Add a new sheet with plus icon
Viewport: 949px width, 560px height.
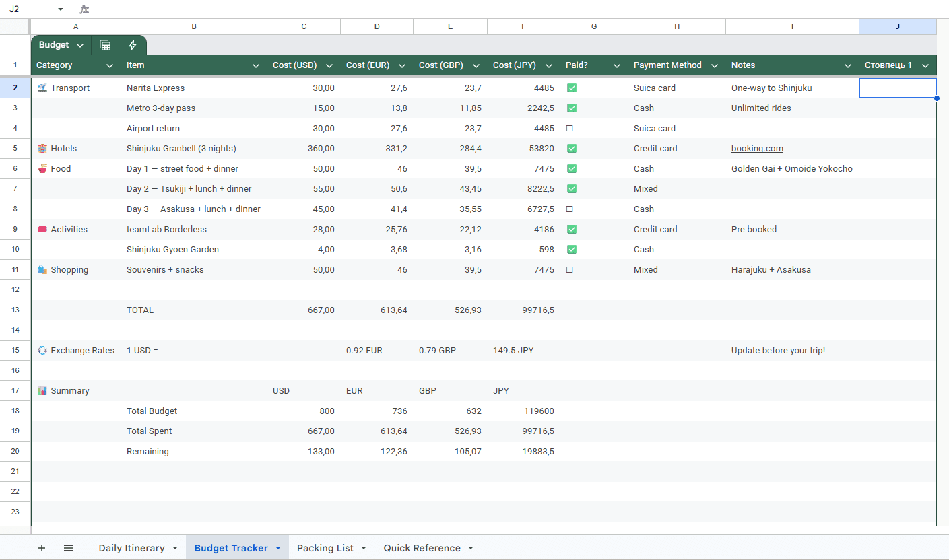click(42, 548)
